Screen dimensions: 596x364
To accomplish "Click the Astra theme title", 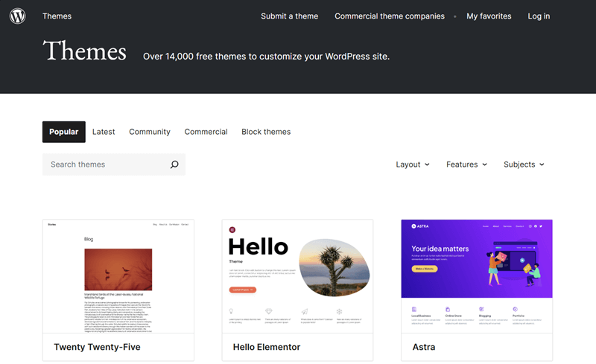I will [424, 347].
